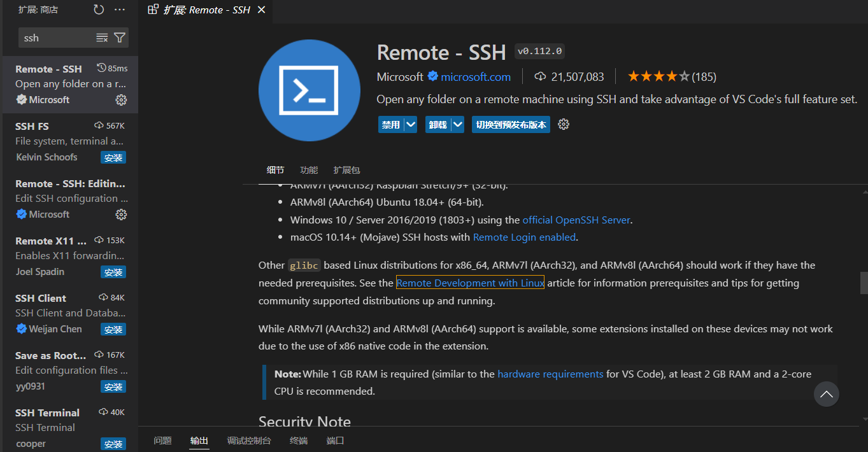Click the star rating of the extension

tap(658, 77)
